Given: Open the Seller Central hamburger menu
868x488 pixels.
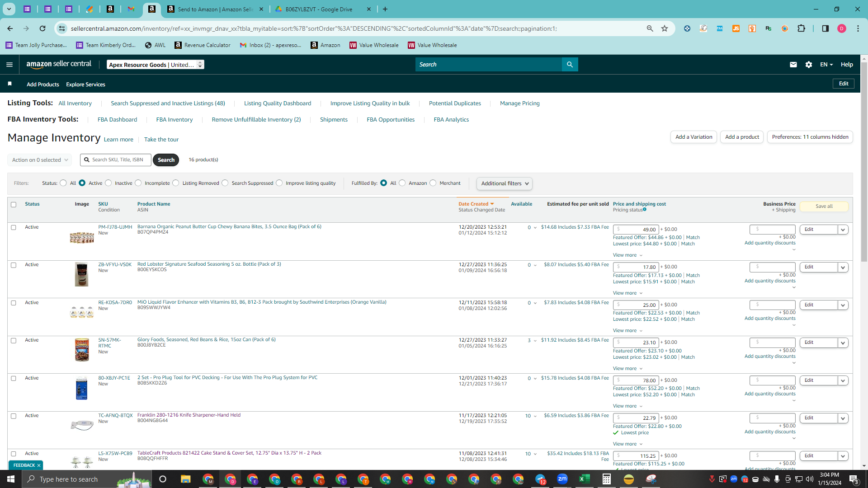Looking at the screenshot, I should 9,65.
